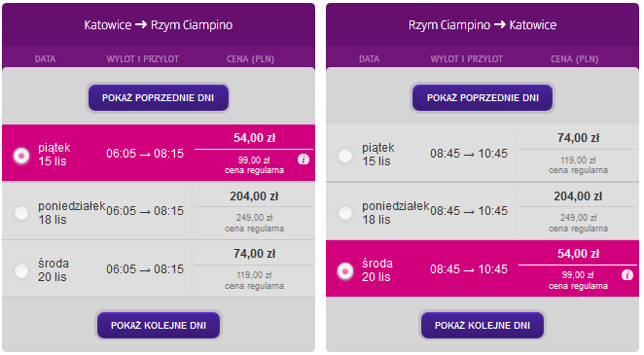Image resolution: width=644 pixels, height=355 pixels.
Task: Choose return 204,00 zł Monday fare
Action: [578, 196]
